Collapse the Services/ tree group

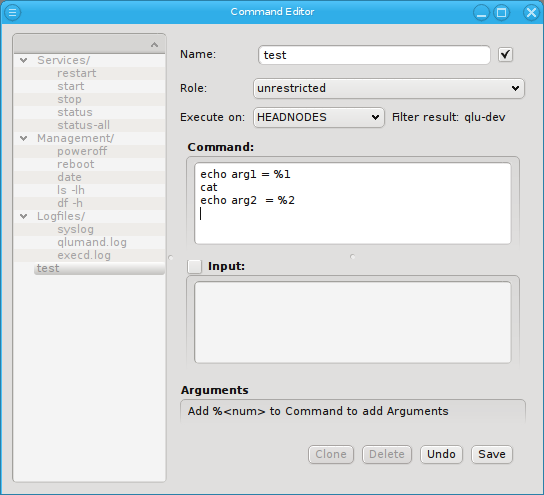click(x=24, y=60)
